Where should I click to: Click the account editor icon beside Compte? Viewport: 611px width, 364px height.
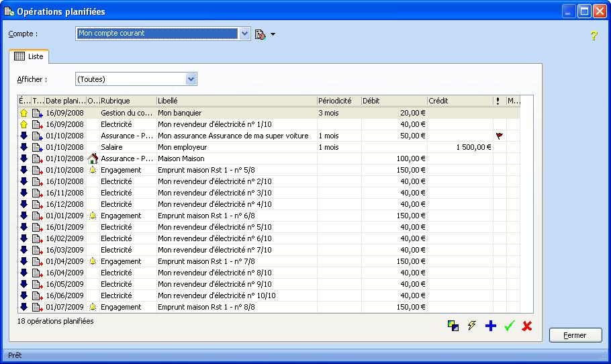coord(261,34)
